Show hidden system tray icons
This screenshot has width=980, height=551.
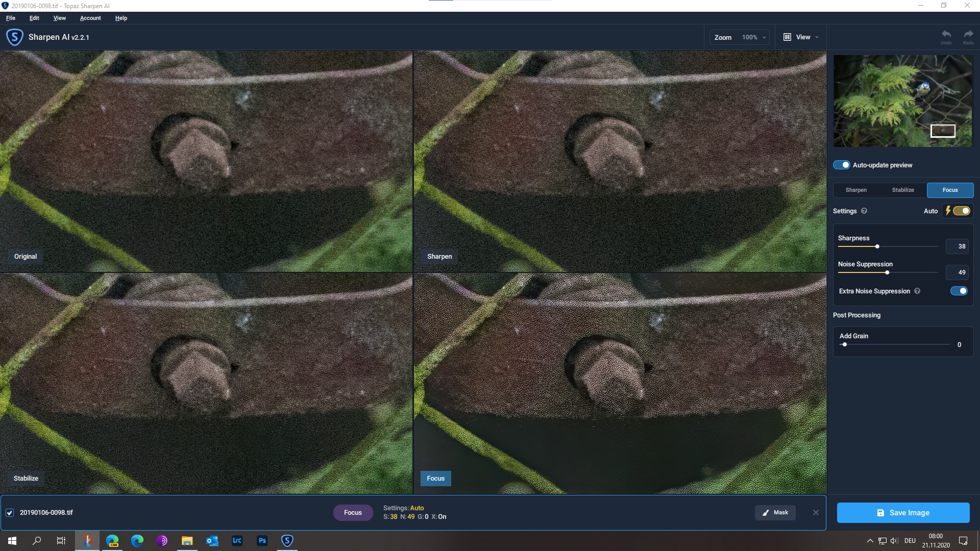coord(870,541)
